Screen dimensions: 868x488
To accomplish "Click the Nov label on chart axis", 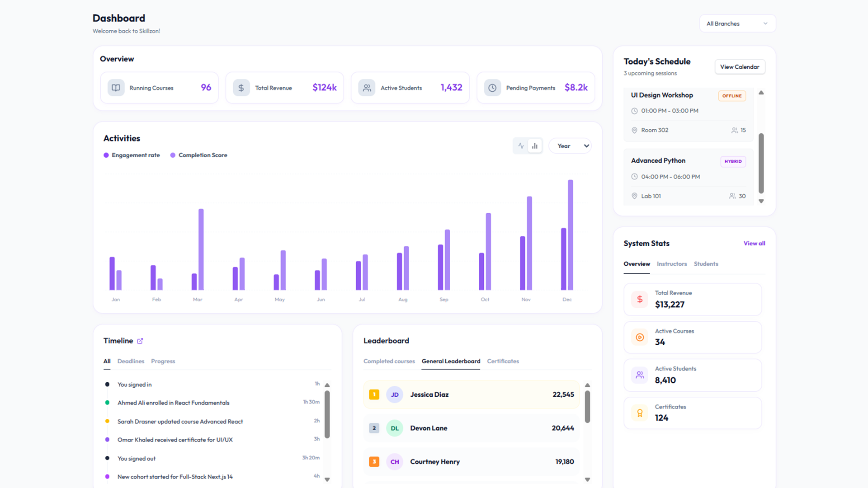I will 526,300.
